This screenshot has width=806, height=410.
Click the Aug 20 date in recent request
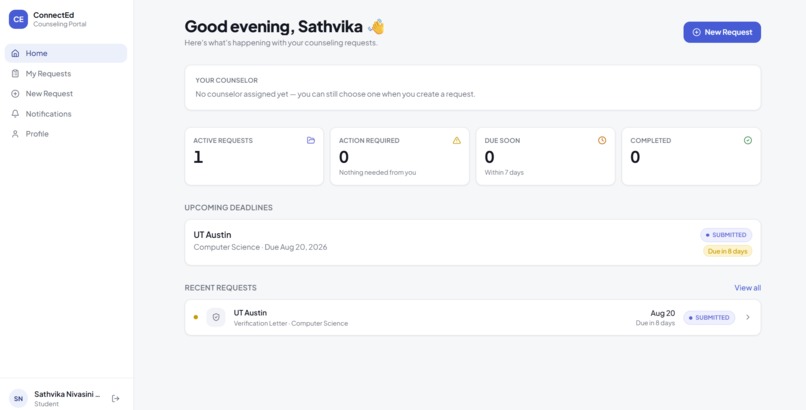pos(663,313)
